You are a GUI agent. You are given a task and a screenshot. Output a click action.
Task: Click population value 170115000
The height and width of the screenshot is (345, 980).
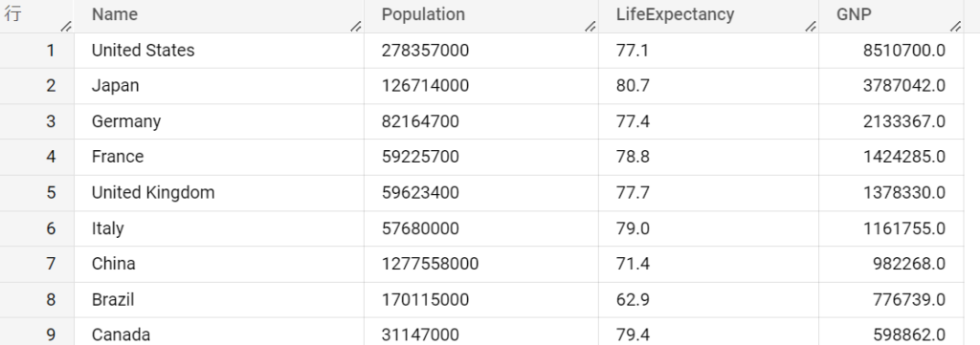click(x=425, y=300)
